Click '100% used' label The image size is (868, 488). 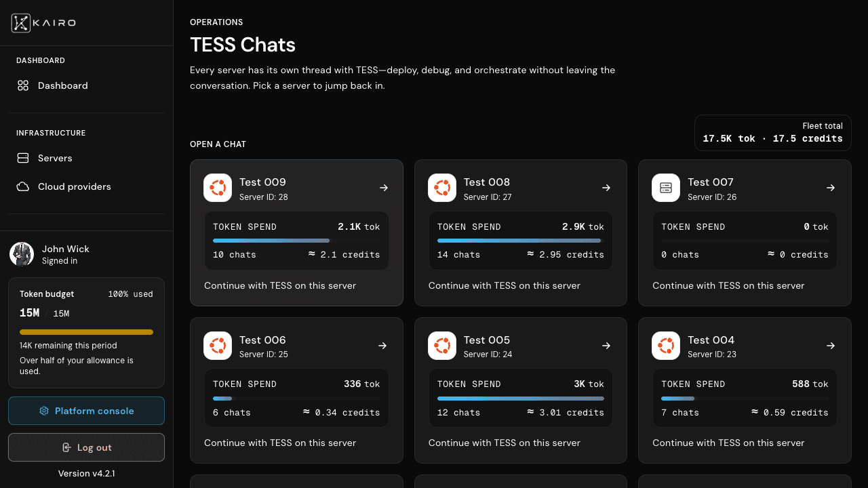pos(130,294)
